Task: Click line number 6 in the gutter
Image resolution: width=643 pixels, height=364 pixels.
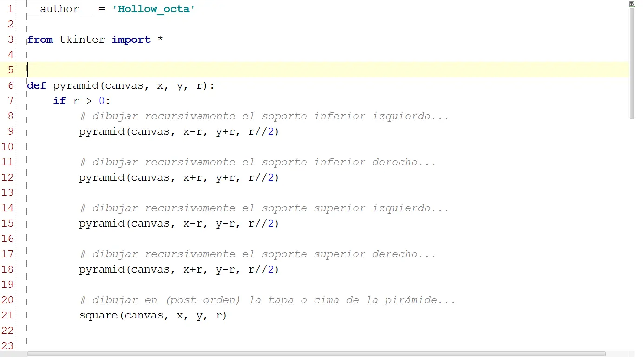Action: point(10,85)
